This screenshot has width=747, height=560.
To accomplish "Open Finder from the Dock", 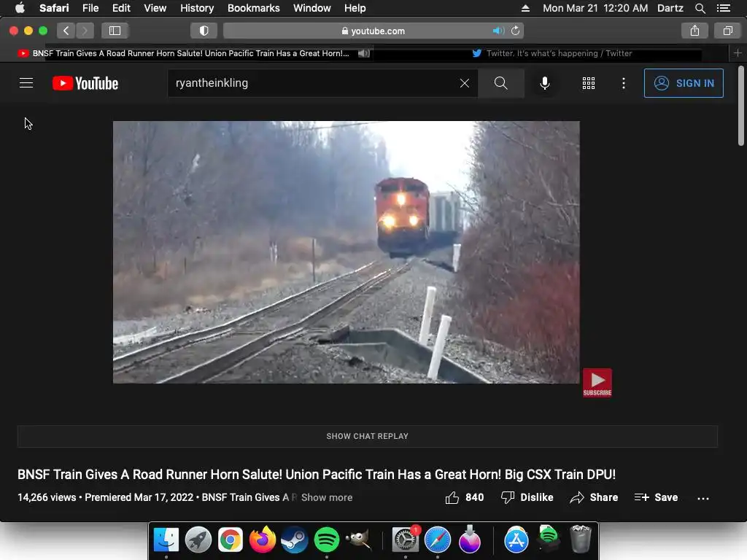I will [166, 540].
